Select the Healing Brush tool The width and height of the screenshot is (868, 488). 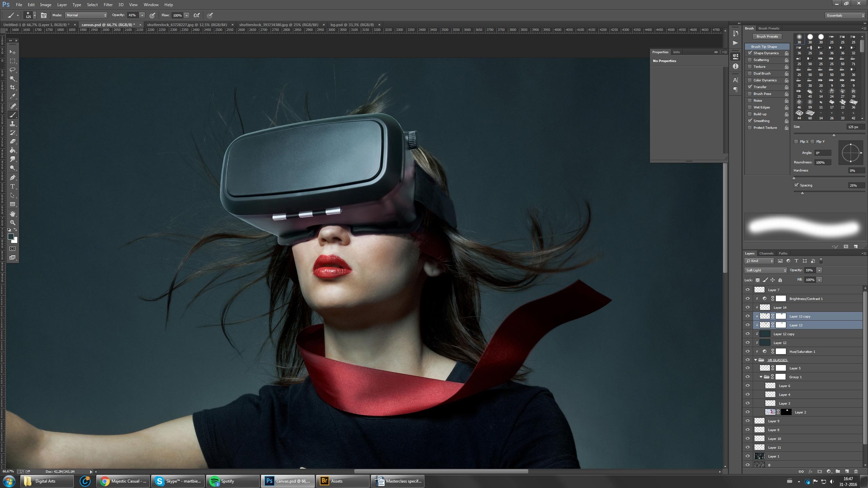[x=13, y=106]
